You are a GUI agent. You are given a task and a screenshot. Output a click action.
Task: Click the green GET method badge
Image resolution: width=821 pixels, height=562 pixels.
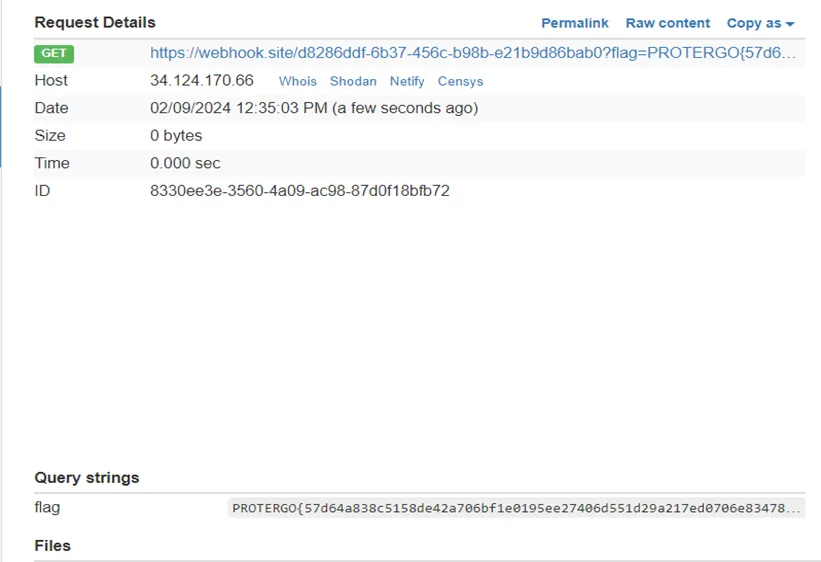tap(54, 53)
